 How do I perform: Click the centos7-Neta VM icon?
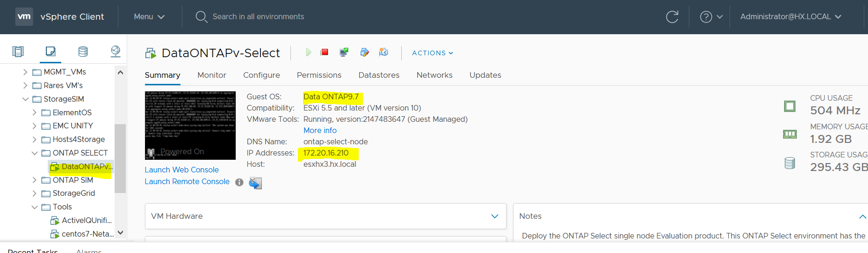55,234
